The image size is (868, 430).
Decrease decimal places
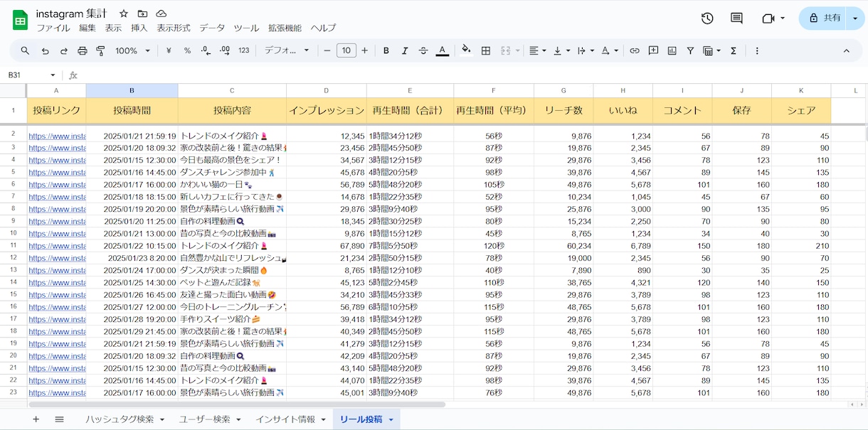click(206, 50)
